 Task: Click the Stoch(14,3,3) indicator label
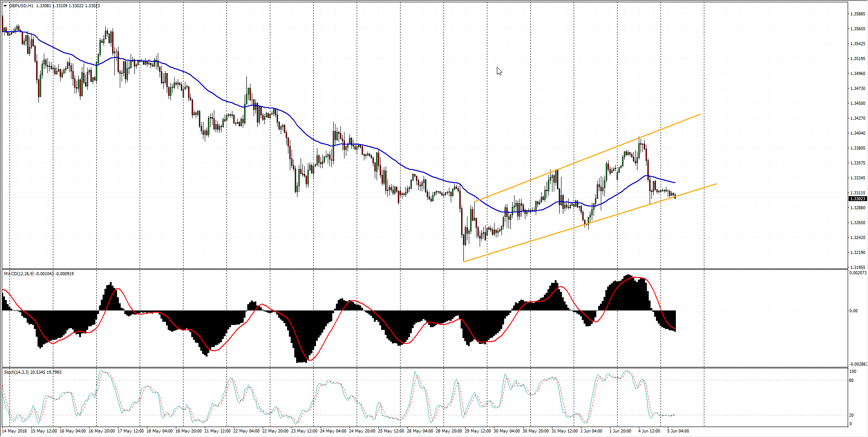pos(16,372)
